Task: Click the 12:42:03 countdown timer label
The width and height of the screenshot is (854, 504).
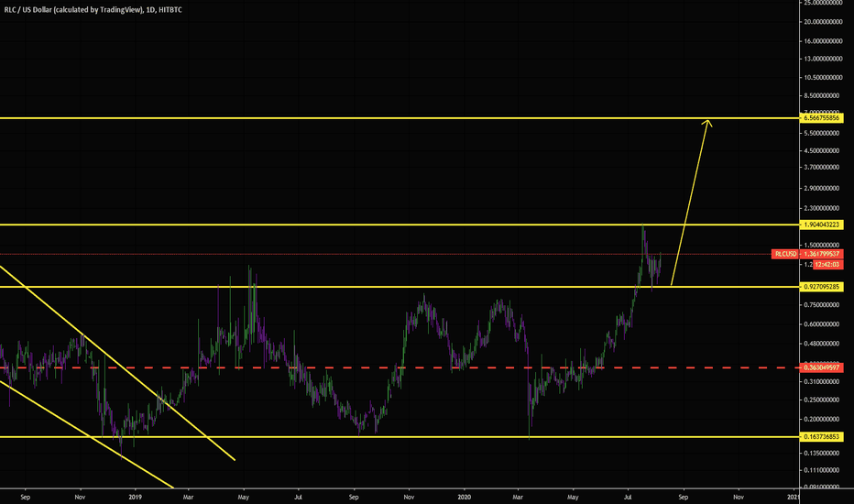Action: [827, 264]
